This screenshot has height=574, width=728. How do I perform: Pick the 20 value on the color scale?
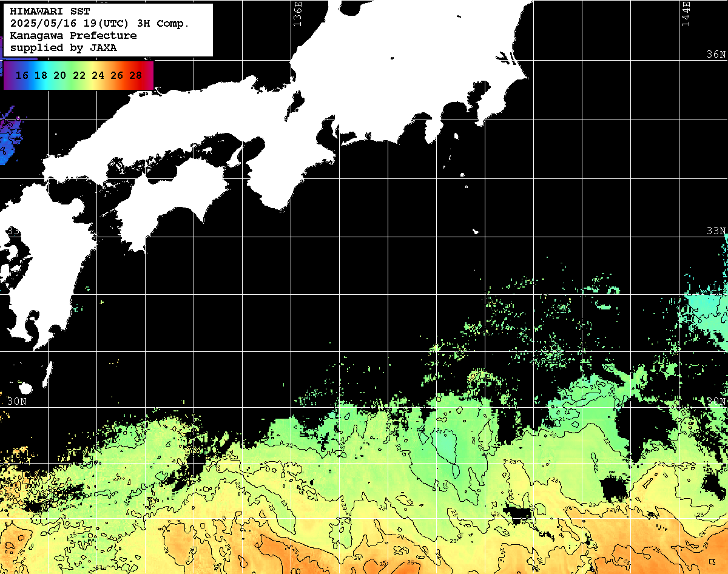59,76
